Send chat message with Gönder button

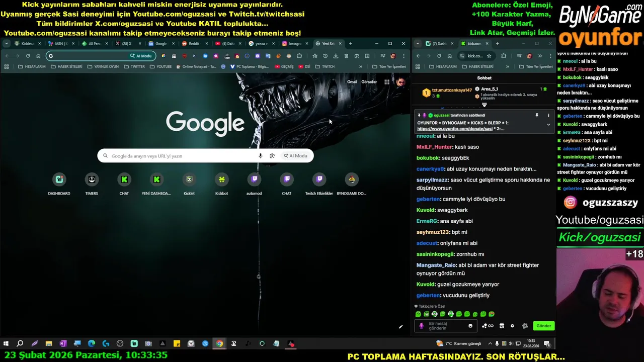pyautogui.click(x=544, y=326)
